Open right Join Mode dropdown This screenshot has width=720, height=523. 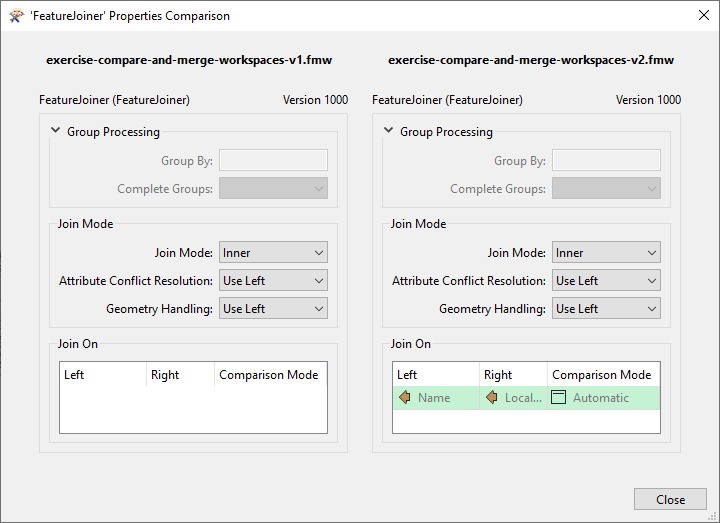(606, 253)
